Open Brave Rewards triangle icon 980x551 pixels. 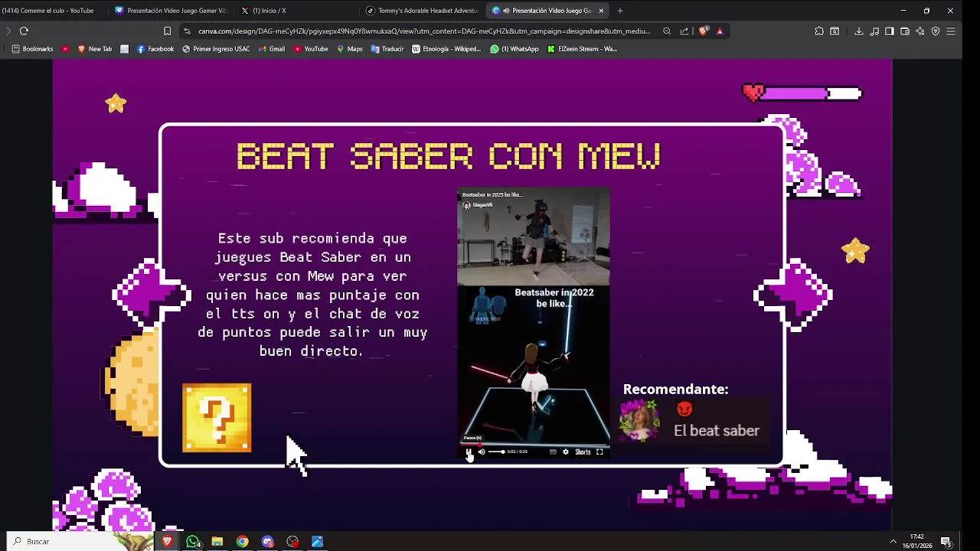720,31
